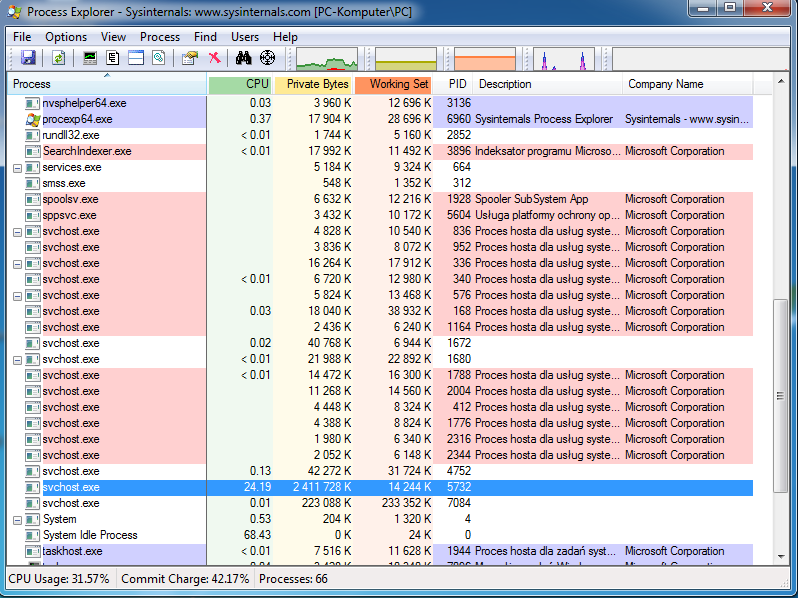Click the rundll32.exe process icon
Viewport: 799px width, 599px height.
point(33,135)
